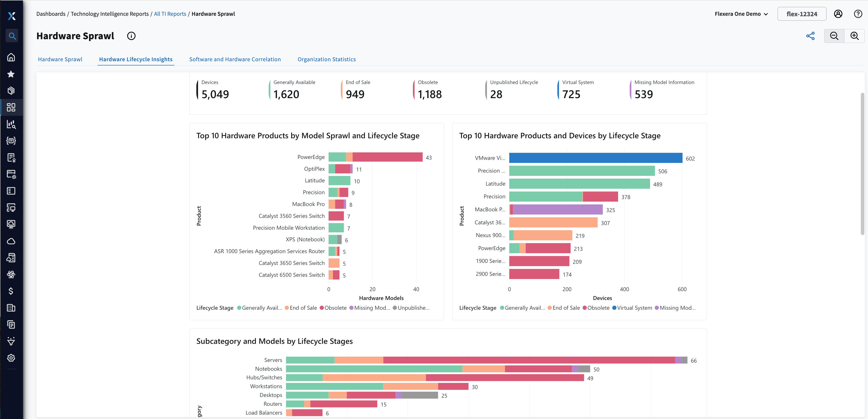Viewport: 868px width, 419px height.
Task: Open the building organization sidebar icon
Action: coord(11,308)
